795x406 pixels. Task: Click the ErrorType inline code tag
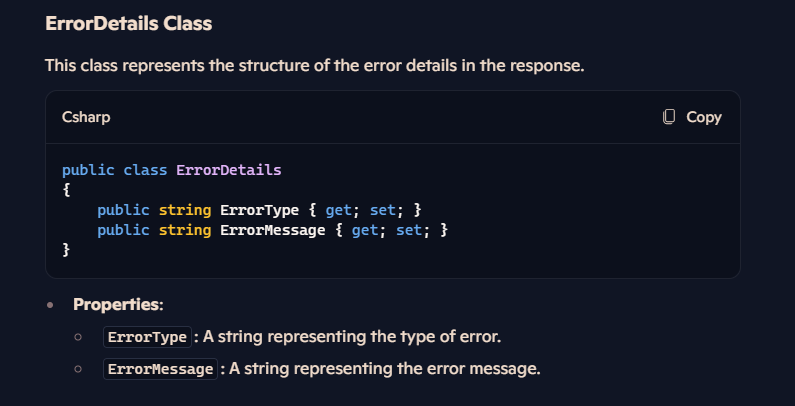click(x=147, y=337)
